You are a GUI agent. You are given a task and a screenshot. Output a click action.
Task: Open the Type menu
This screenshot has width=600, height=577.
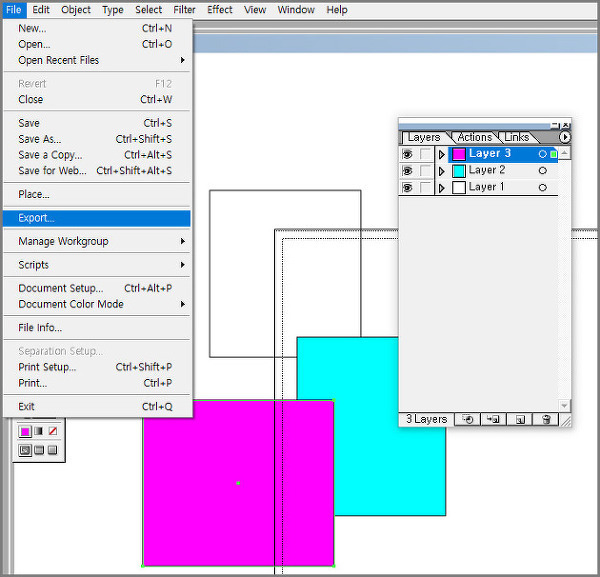pos(112,10)
